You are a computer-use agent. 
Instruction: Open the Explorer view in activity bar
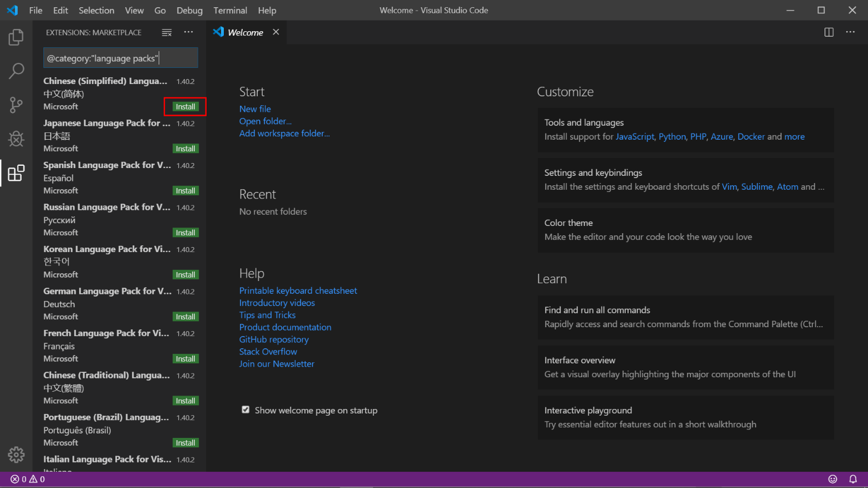tap(16, 37)
